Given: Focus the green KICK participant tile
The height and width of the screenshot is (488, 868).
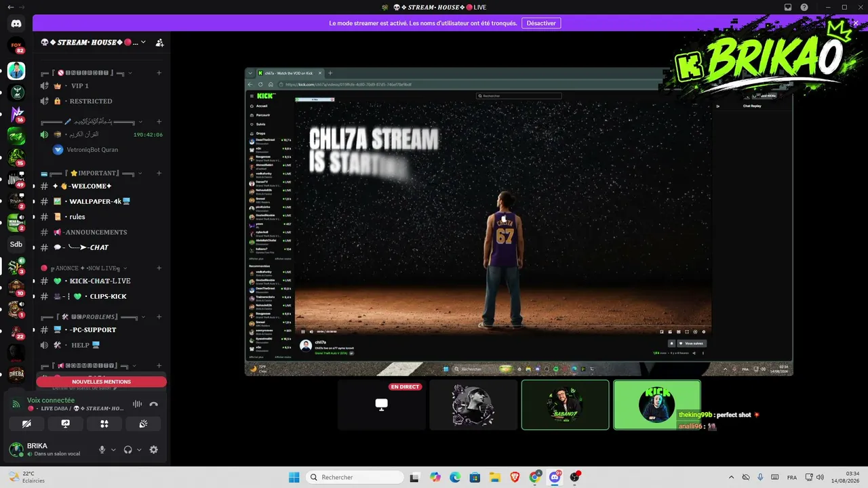Looking at the screenshot, I should (x=656, y=405).
